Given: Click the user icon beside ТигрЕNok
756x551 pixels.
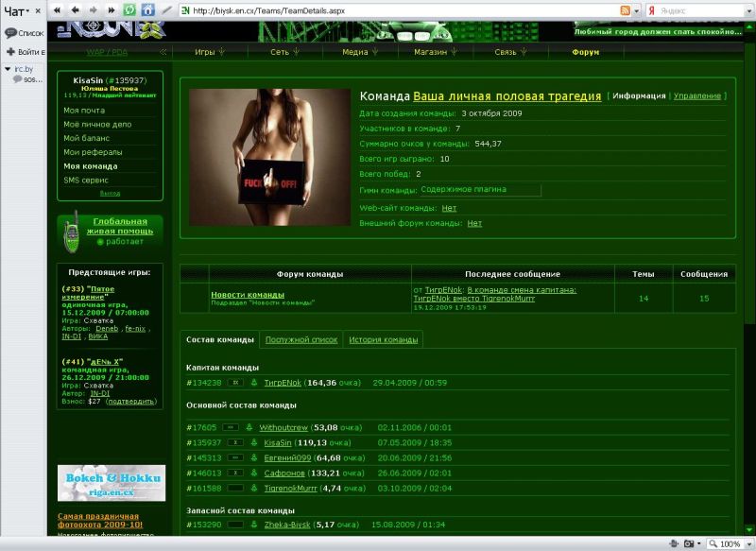Looking at the screenshot, I should tap(254, 383).
